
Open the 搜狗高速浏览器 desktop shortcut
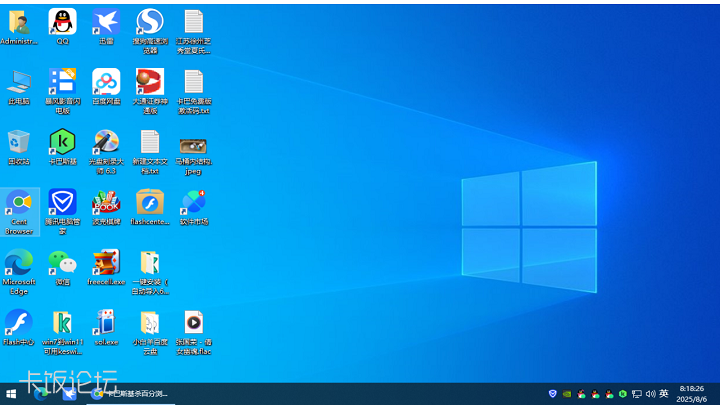pyautogui.click(x=150, y=31)
